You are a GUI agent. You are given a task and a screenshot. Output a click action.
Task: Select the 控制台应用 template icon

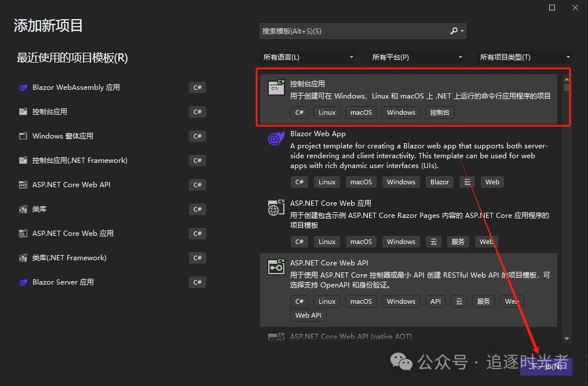276,88
